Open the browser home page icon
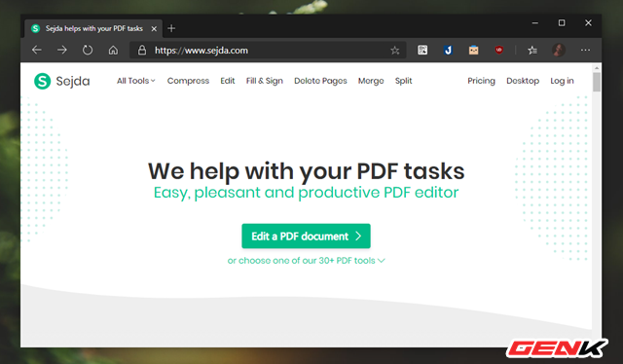 tap(113, 50)
